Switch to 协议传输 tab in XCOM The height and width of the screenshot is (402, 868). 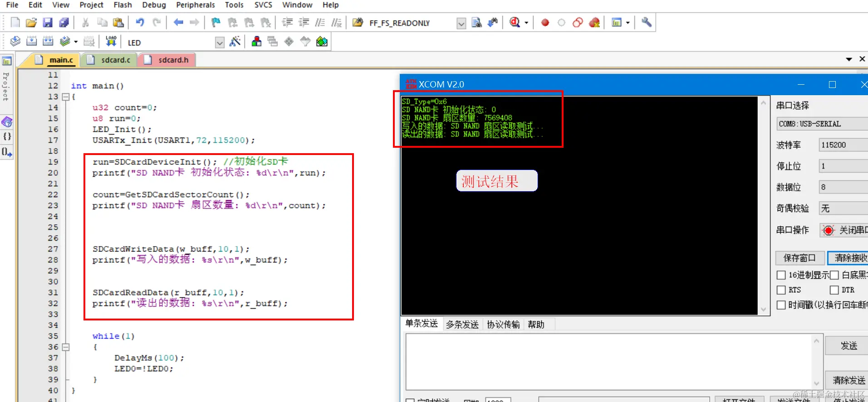point(503,325)
